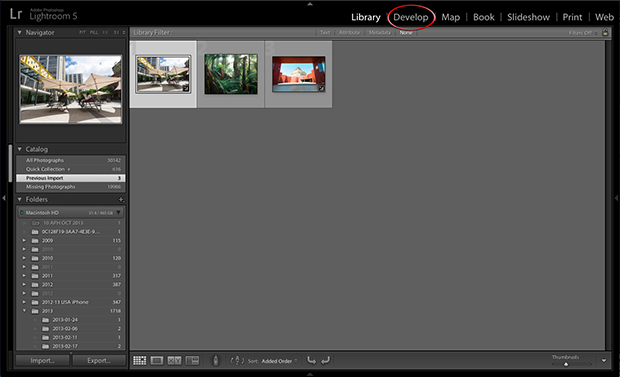Rotate photo counter-clockwise icon
The width and height of the screenshot is (620, 377).
click(312, 360)
